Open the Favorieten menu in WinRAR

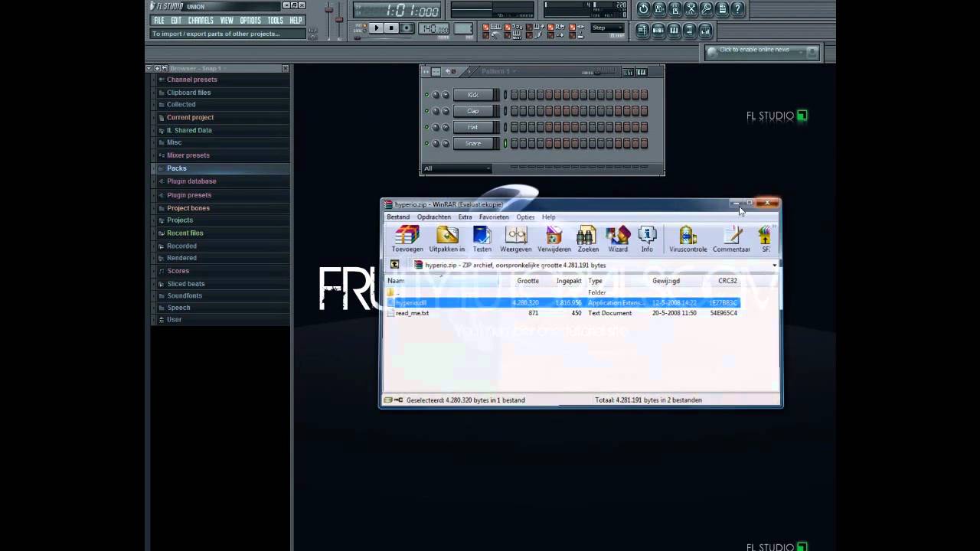click(x=494, y=217)
